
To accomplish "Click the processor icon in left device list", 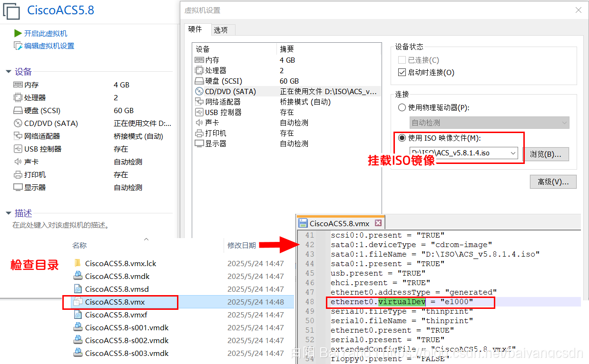I will coord(18,97).
